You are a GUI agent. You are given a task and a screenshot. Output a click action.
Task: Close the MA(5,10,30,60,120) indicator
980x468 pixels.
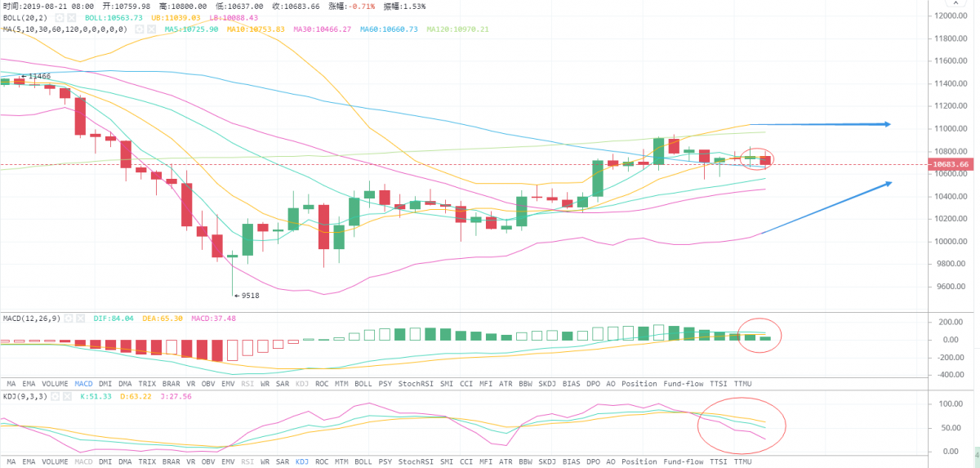coord(152,29)
